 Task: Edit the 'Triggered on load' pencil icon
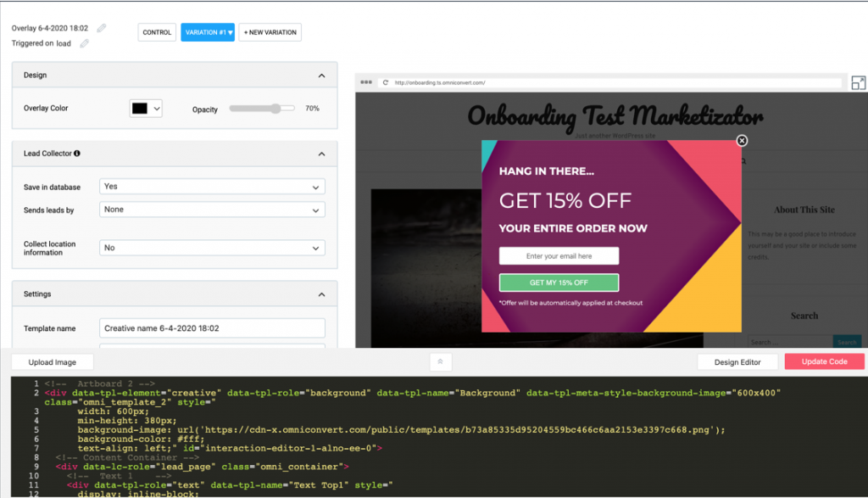coord(85,43)
